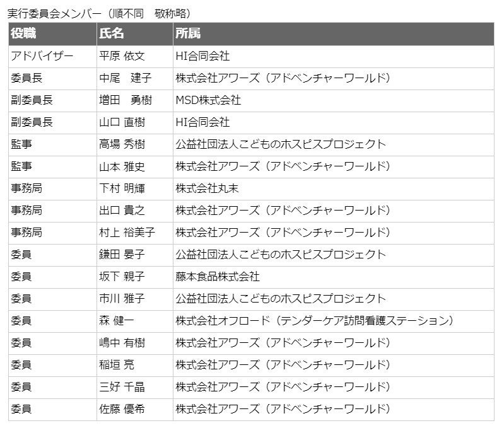Screen dimensions: 504x428
Task: Click 株式会社オフロード affiliation cell
Action: (x=333, y=321)
